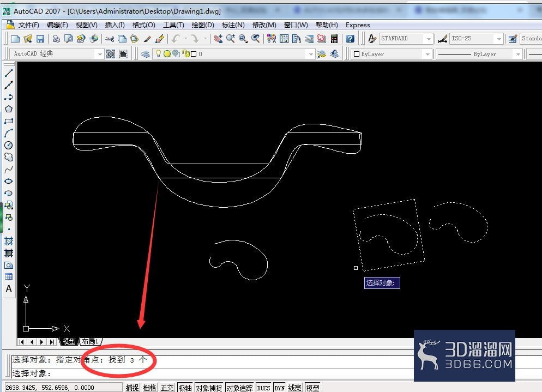Open the QuickCalc calculator icon
542x392 pixels.
[334, 39]
